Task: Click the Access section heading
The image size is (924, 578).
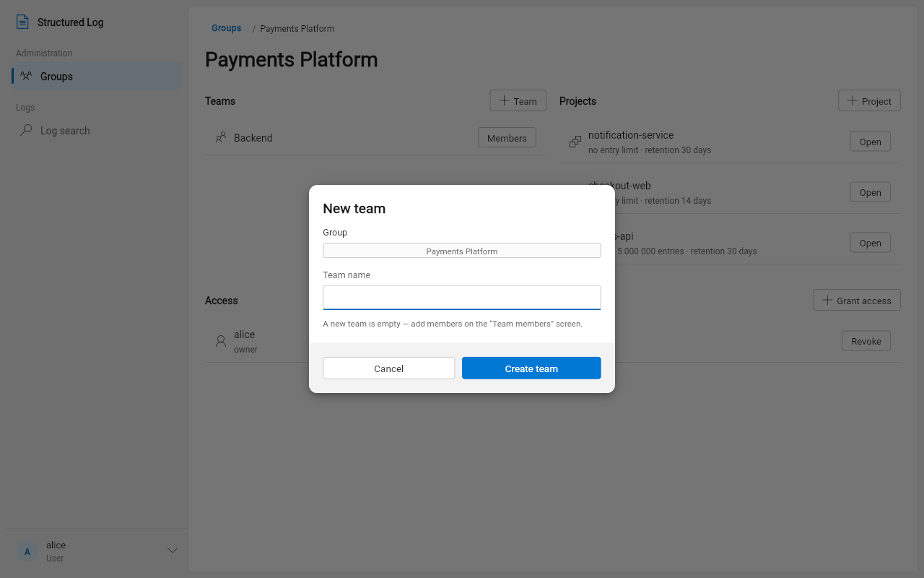Action: [221, 300]
